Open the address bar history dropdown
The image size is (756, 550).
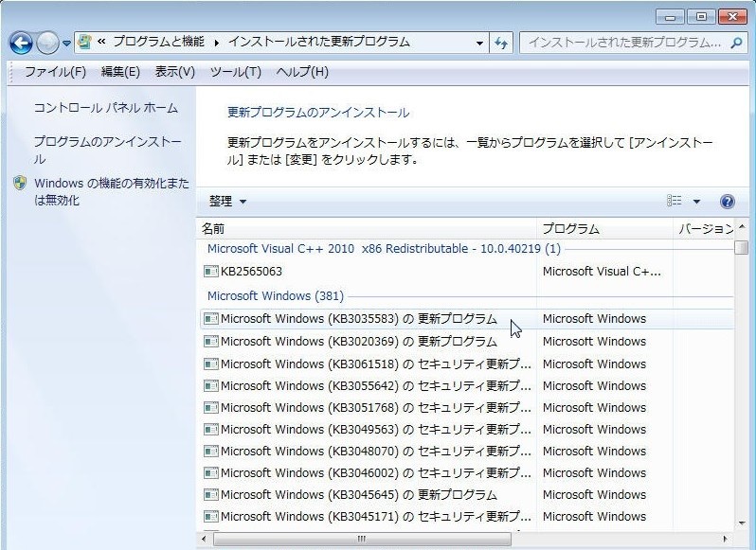click(x=479, y=43)
